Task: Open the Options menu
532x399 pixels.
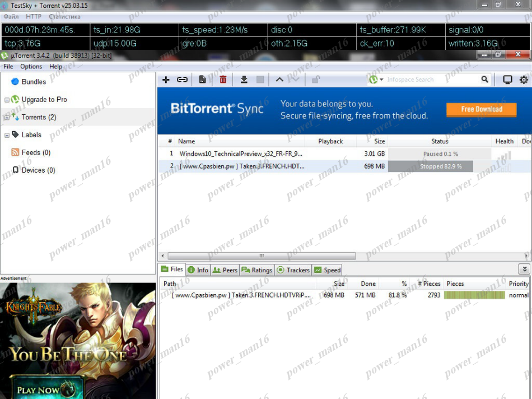Action: click(x=31, y=66)
